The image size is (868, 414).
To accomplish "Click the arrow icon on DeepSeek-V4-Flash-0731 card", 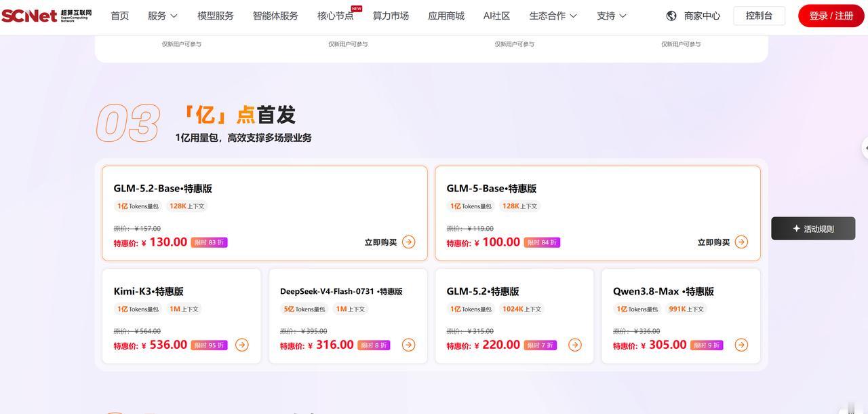I will point(408,345).
